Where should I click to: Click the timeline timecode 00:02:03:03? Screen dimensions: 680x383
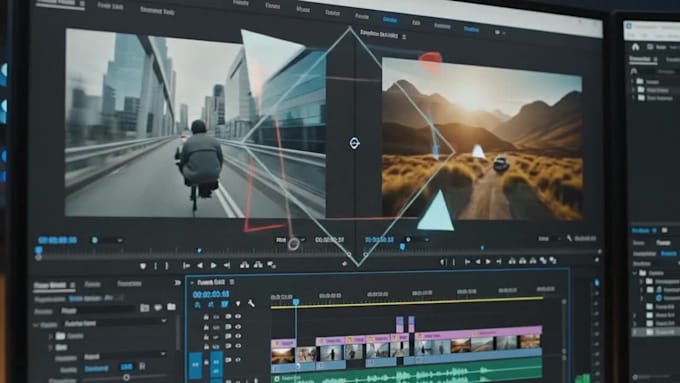[211, 294]
